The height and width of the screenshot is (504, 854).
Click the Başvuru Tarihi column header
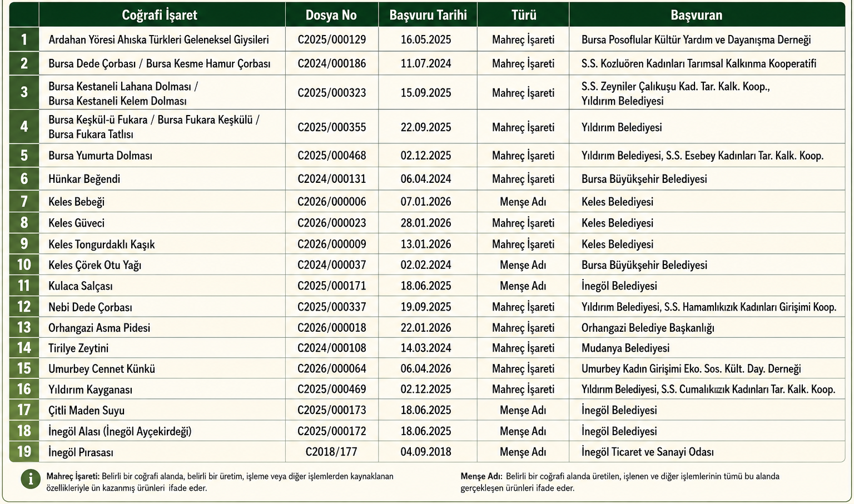tap(428, 15)
